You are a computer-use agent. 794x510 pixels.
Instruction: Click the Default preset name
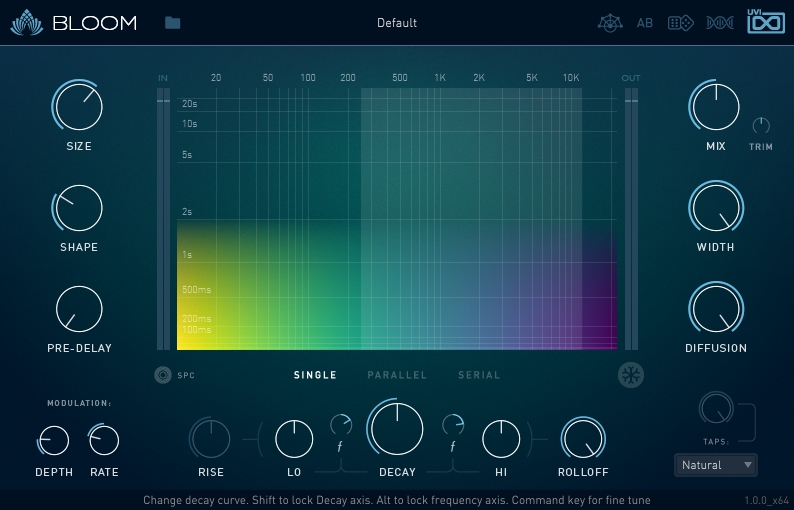pos(397,23)
